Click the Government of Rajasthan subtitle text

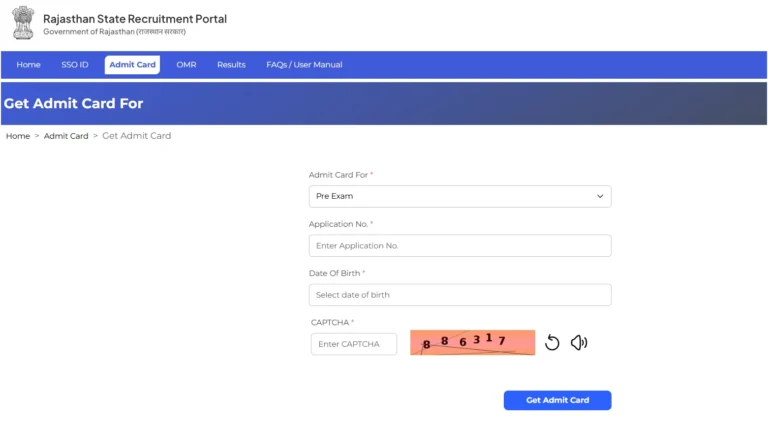pyautogui.click(x=115, y=32)
